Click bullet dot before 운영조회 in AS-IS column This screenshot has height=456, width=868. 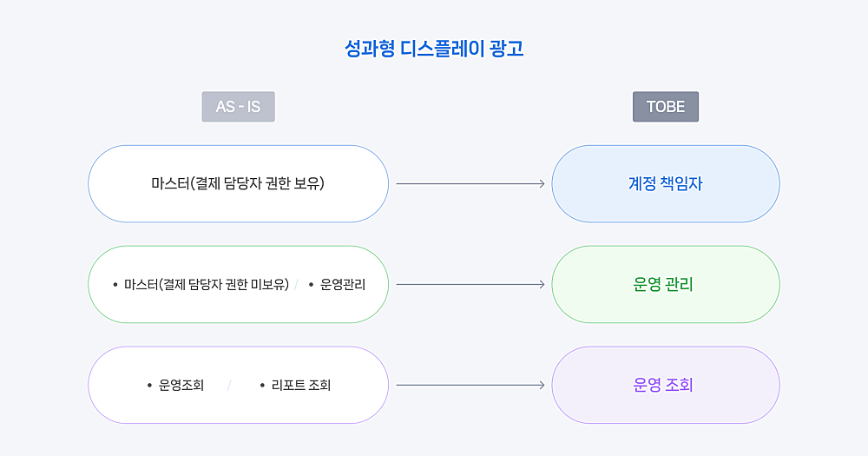point(149,385)
